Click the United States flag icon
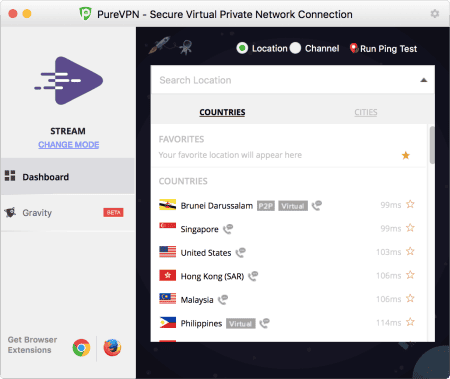450x379 pixels. (168, 252)
